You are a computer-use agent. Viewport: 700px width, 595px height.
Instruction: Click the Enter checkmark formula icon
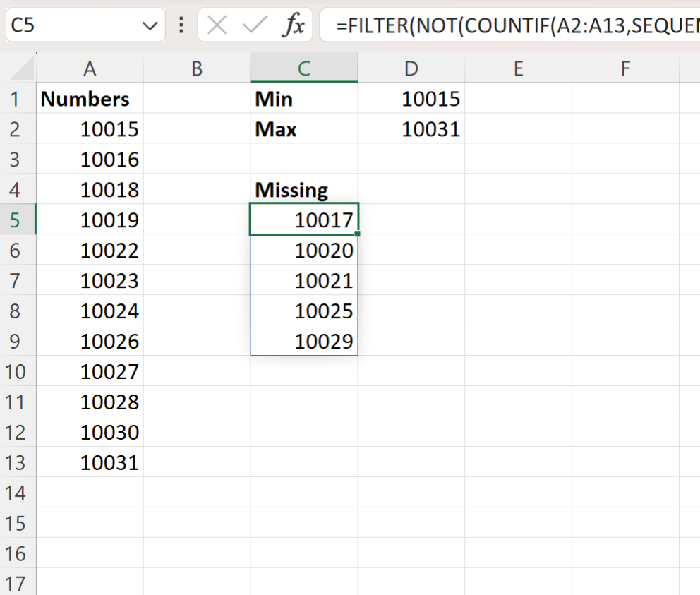pos(253,26)
